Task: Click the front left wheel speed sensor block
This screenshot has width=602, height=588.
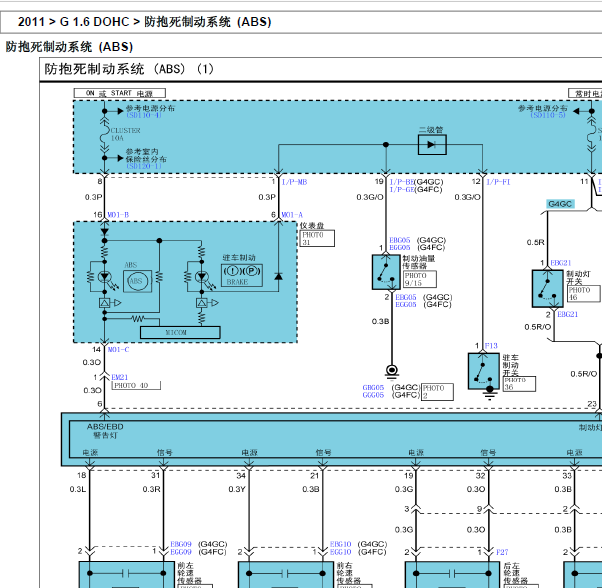Action: point(127,575)
